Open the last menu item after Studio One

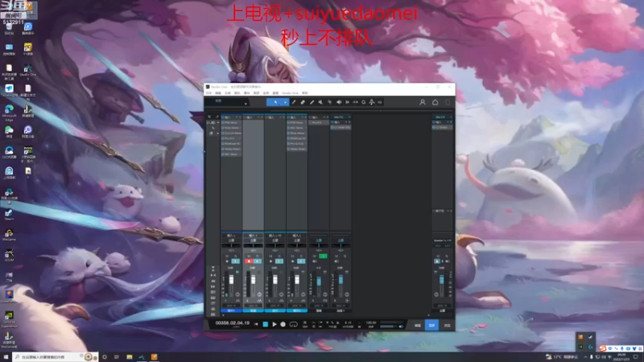click(x=305, y=93)
